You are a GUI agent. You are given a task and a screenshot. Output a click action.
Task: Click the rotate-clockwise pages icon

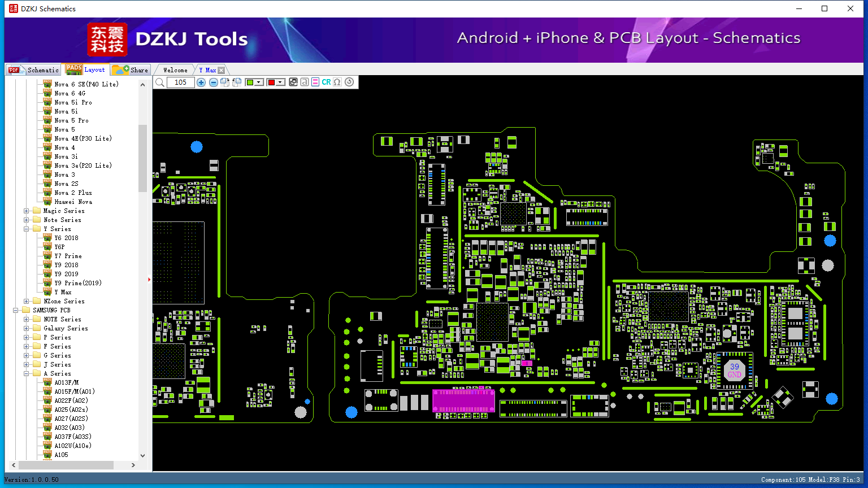pyautogui.click(x=225, y=82)
